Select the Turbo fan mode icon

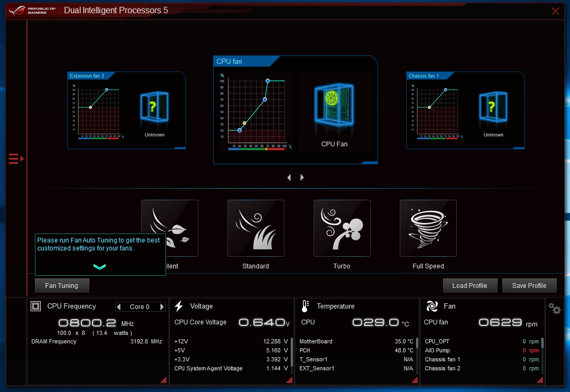pyautogui.click(x=342, y=228)
